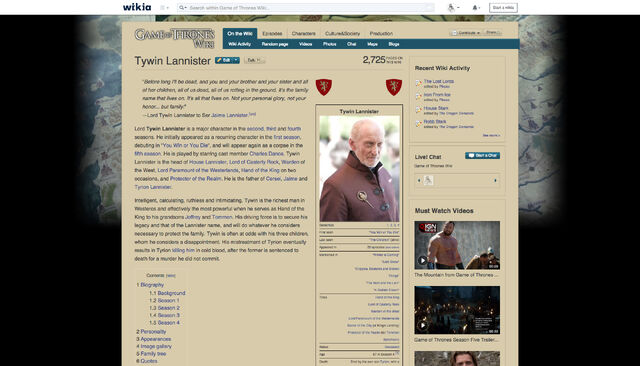Open the Characters tab

click(303, 33)
